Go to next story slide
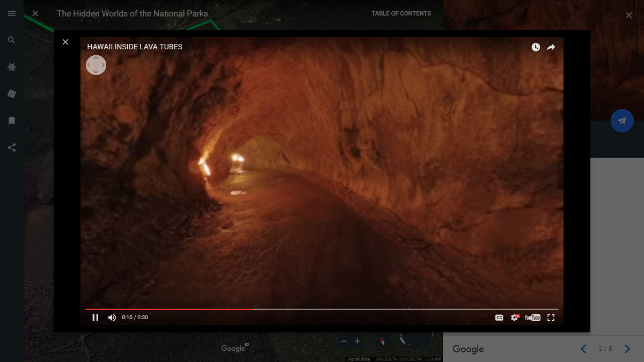Image resolution: width=644 pixels, height=362 pixels. pyautogui.click(x=627, y=349)
